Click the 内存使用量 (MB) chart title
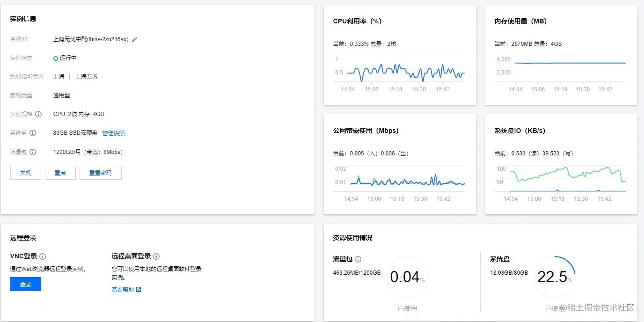Screen dimensions: 644x322 [521, 22]
